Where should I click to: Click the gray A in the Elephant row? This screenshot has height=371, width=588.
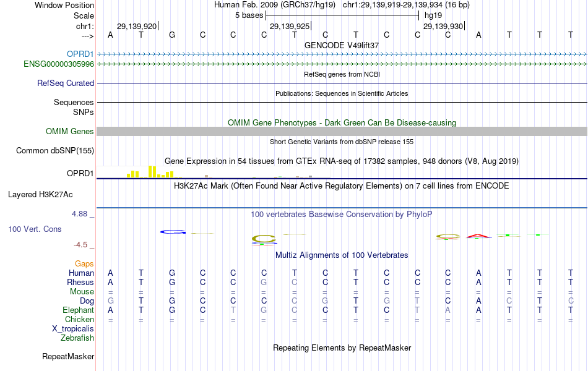click(x=447, y=310)
